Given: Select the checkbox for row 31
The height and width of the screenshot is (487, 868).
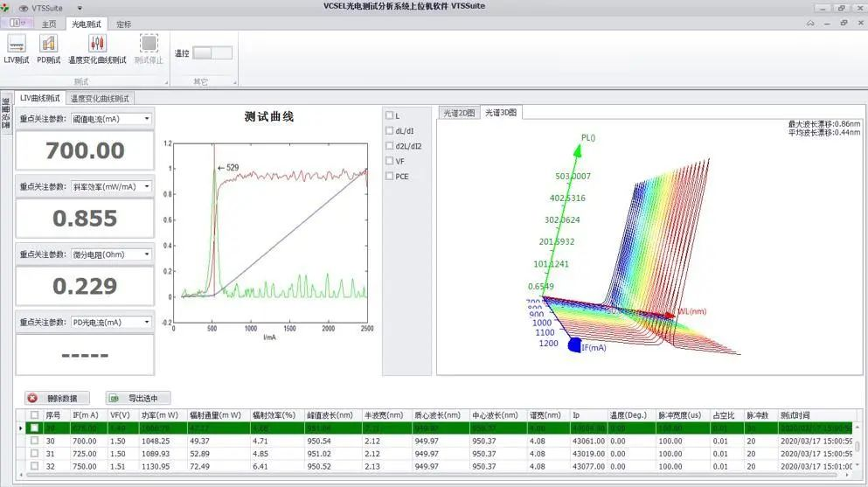Looking at the screenshot, I should pyautogui.click(x=34, y=454).
